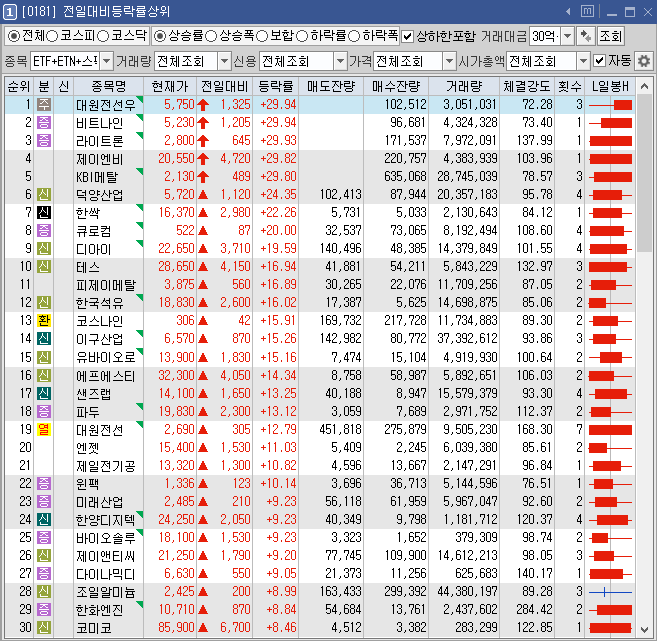
Task: Click the upper-limit arrow on KBI메탈 row
Action: (x=203, y=177)
